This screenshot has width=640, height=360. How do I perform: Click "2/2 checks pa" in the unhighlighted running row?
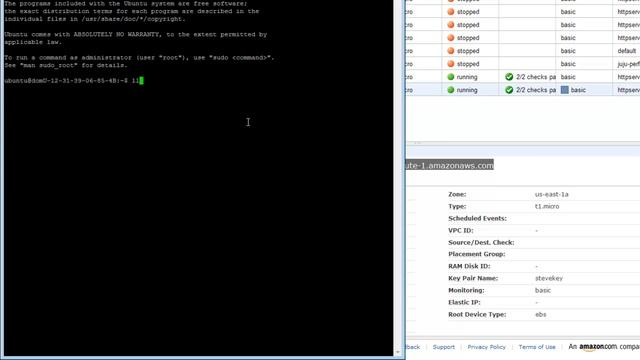point(536,77)
